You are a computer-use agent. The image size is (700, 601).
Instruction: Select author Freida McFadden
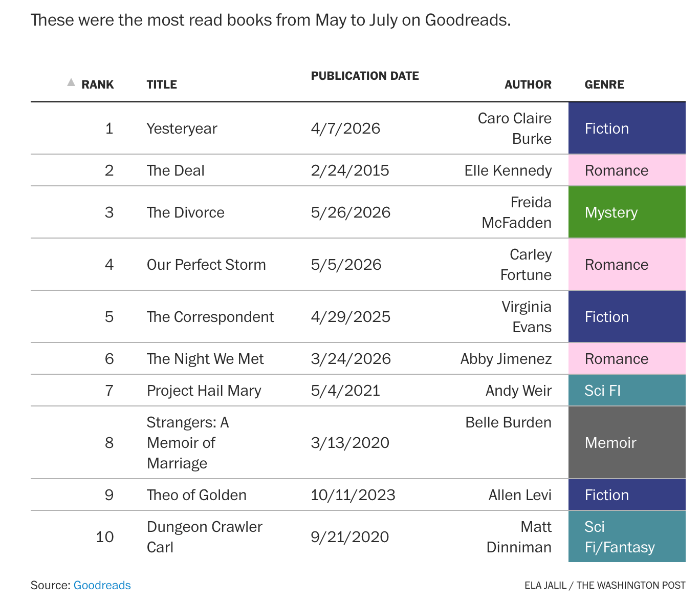click(516, 212)
